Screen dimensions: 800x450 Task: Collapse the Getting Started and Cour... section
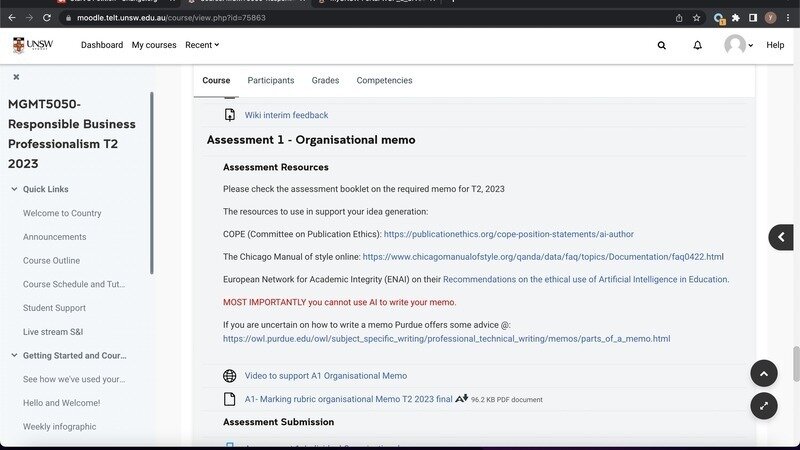(14, 356)
